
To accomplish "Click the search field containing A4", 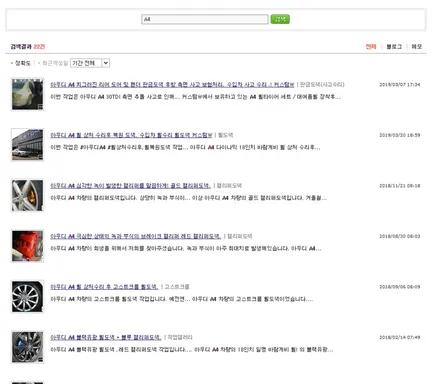I will pos(205,19).
